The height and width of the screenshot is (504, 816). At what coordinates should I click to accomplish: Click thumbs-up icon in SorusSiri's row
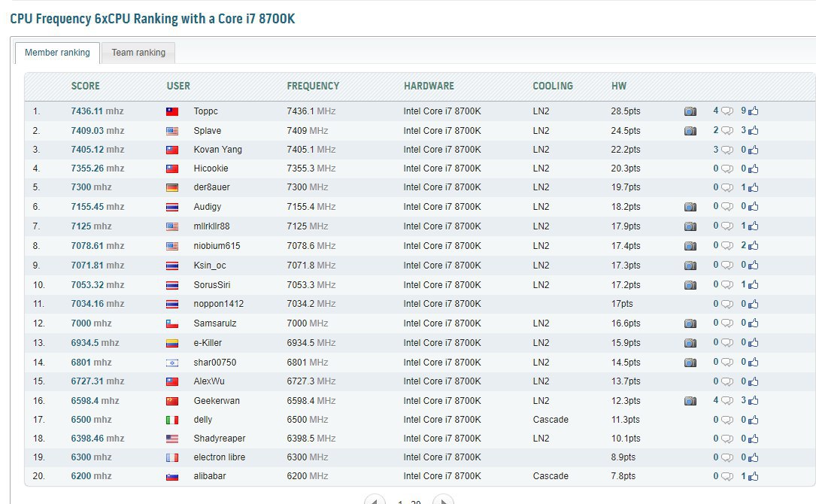[x=753, y=284]
